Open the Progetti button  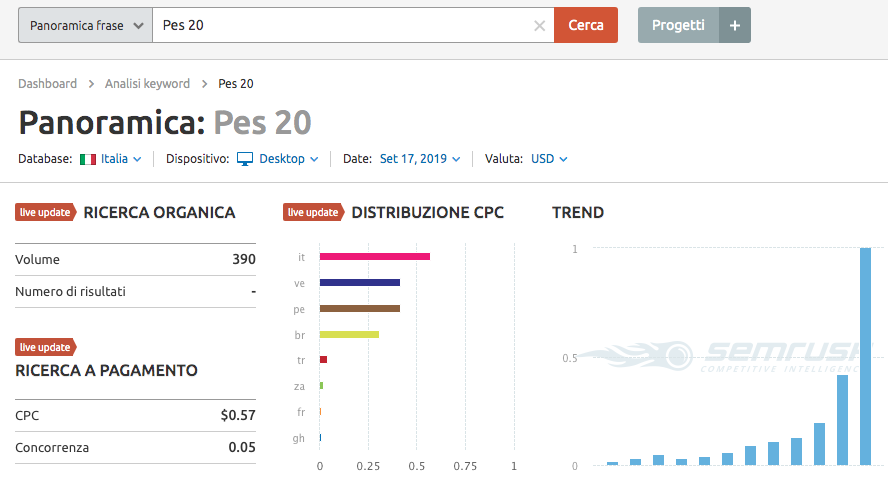(678, 25)
